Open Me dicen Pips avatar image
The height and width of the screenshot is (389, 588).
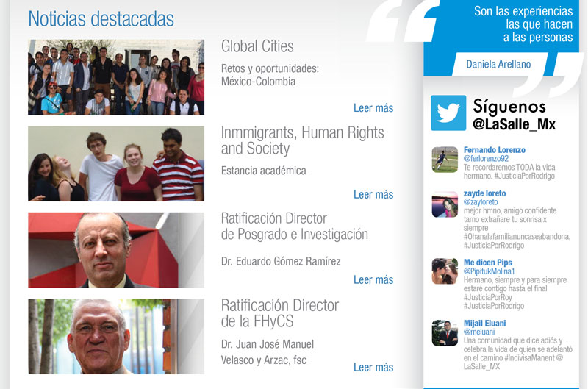pyautogui.click(x=445, y=271)
